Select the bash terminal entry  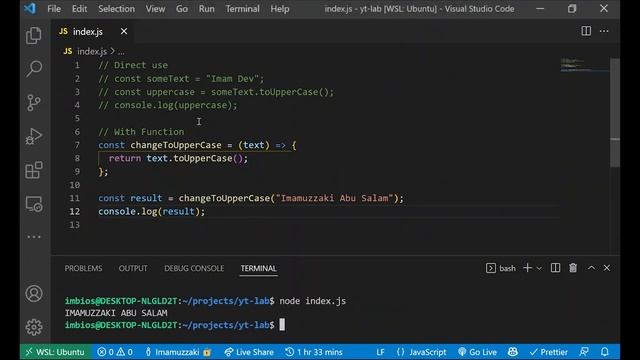pyautogui.click(x=501, y=268)
